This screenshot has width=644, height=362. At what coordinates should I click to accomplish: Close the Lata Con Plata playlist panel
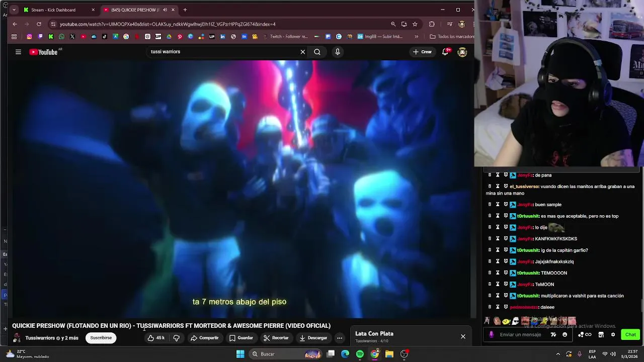point(463,336)
